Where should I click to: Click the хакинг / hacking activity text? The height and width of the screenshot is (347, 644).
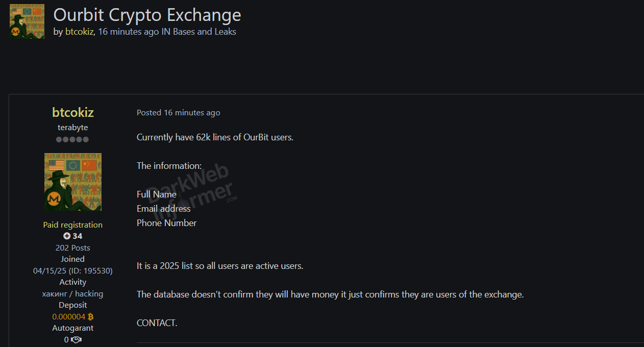(x=73, y=293)
